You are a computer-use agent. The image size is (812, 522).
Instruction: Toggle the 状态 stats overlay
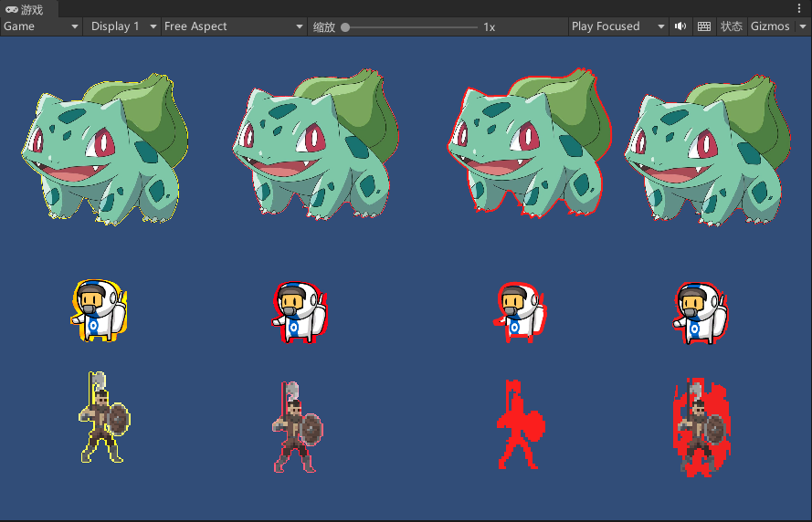732,26
